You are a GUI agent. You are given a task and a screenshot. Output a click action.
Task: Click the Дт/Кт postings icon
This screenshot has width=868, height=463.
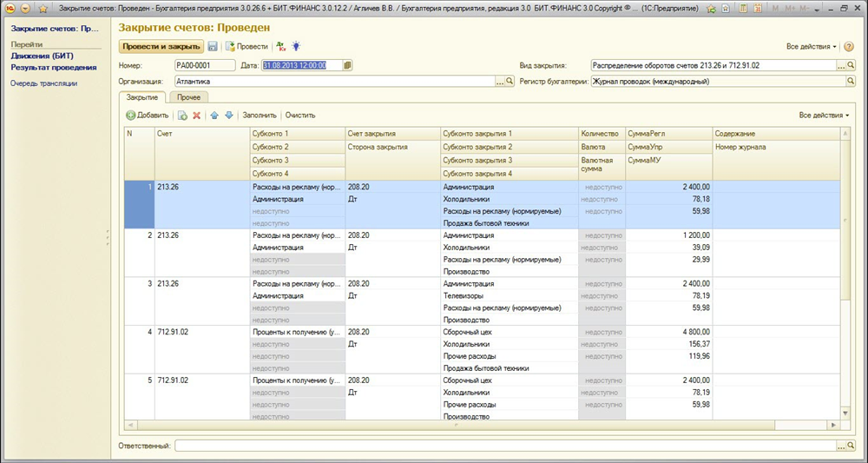coord(280,46)
